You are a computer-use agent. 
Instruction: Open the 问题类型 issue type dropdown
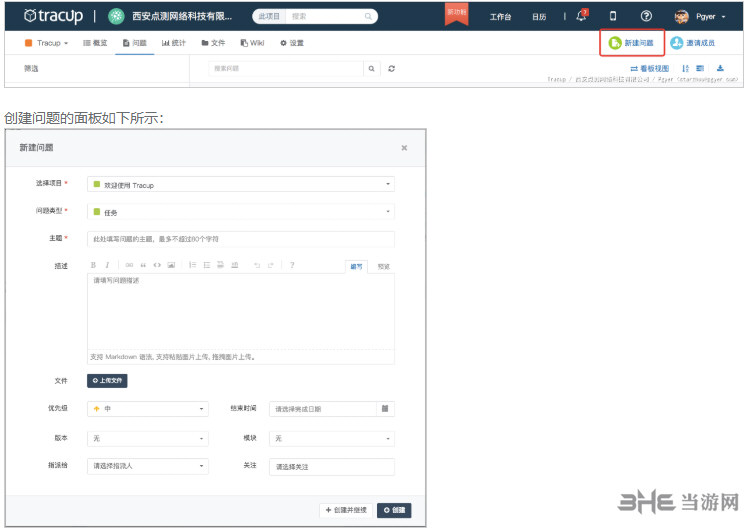click(x=241, y=212)
